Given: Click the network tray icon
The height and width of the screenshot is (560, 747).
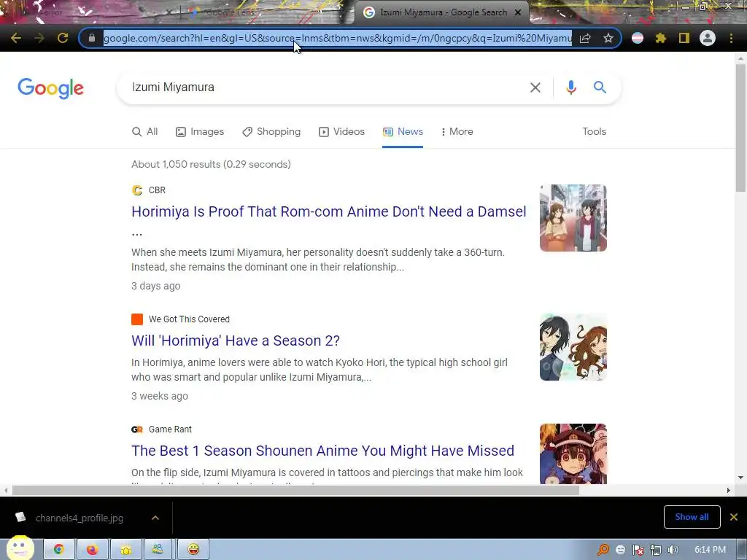Looking at the screenshot, I should click(x=656, y=550).
